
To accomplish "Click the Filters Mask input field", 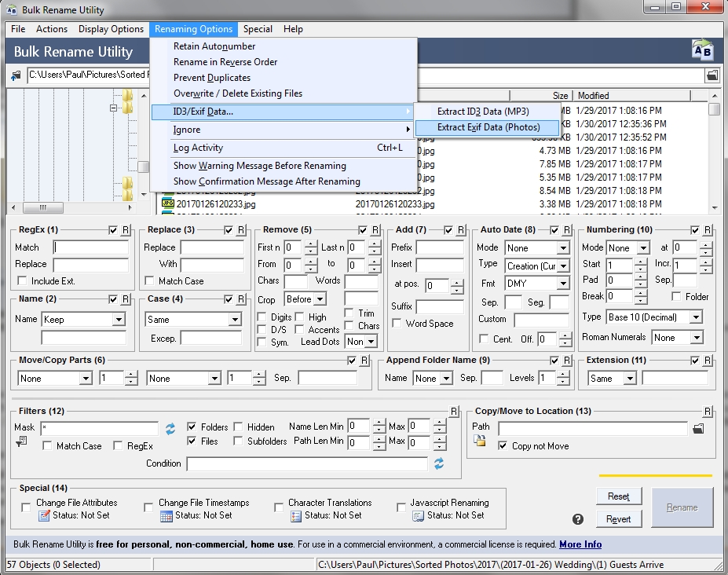I will (x=100, y=428).
